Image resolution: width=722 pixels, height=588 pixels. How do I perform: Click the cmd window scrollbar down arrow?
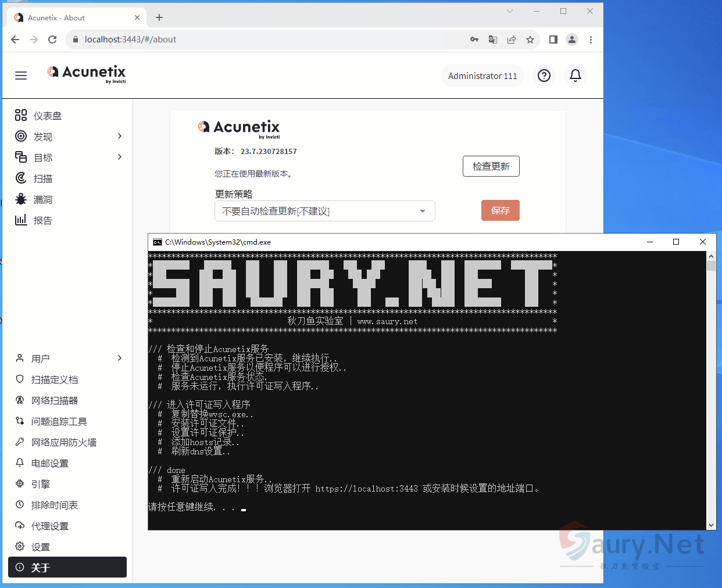711,525
